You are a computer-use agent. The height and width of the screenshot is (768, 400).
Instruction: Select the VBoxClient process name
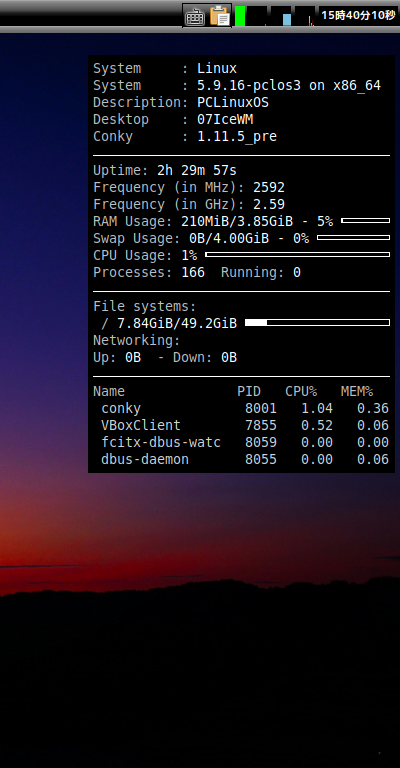[x=141, y=425]
